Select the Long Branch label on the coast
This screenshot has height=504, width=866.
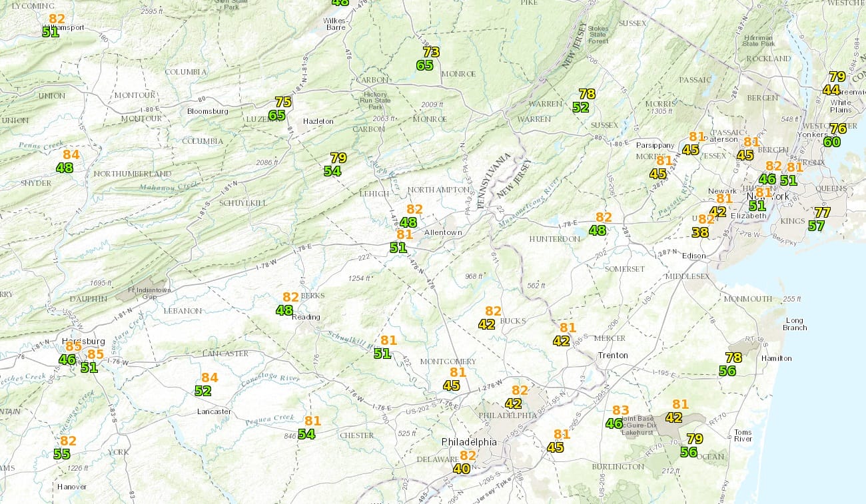(795, 324)
